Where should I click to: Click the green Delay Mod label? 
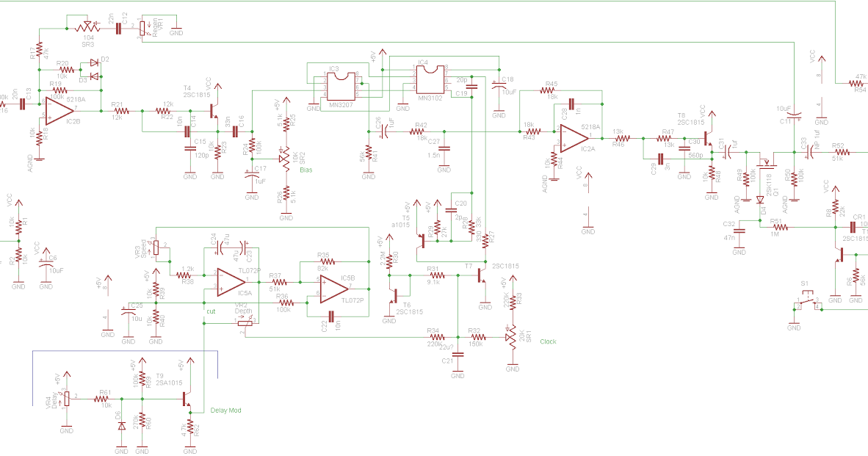pos(226,410)
